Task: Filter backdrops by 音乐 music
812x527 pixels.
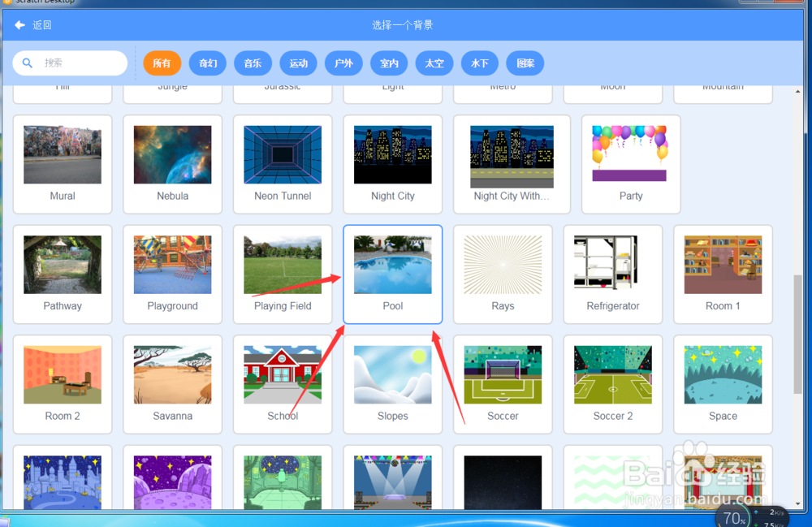Action: click(x=253, y=63)
